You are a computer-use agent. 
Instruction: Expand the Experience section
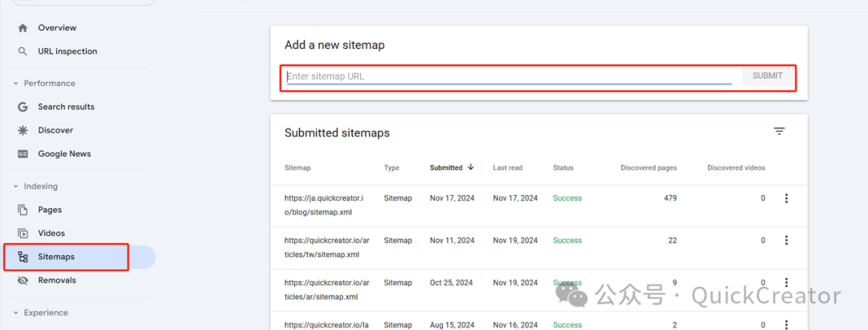tap(15, 313)
